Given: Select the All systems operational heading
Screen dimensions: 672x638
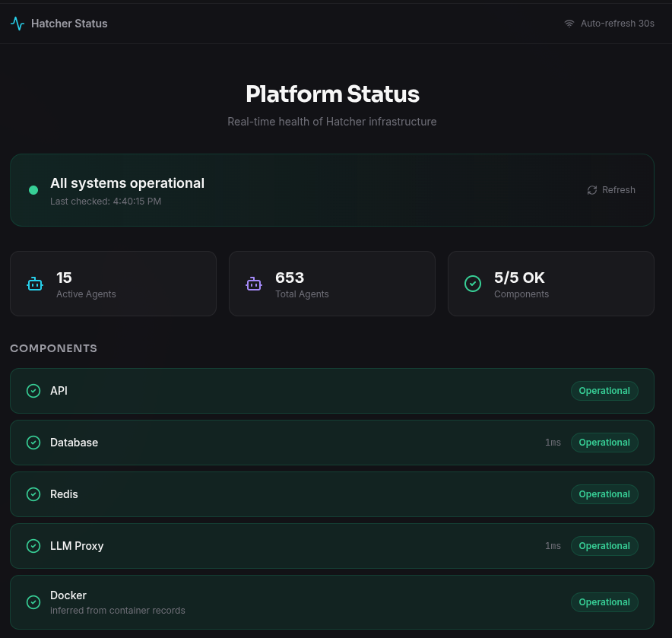Looking at the screenshot, I should (127, 183).
